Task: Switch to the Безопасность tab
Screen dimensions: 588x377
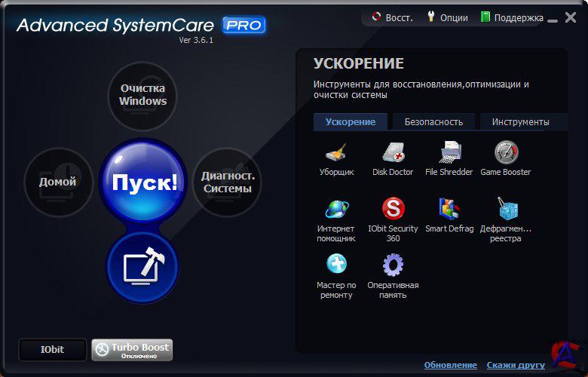Action: pyautogui.click(x=433, y=122)
